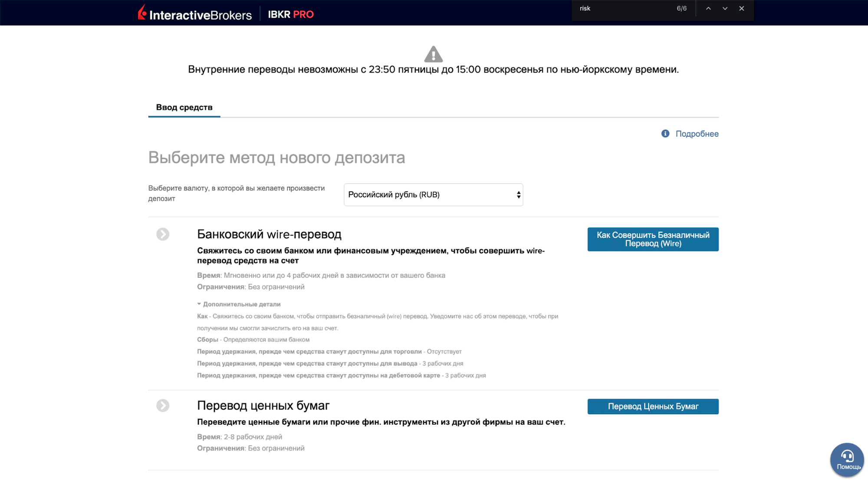
Task: Click the 'Выберите метод нового депозита' heading
Action: pos(276,158)
